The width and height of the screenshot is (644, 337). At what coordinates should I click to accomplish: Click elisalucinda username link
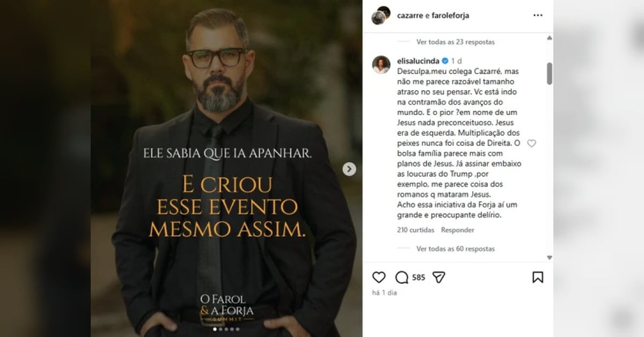coord(418,61)
